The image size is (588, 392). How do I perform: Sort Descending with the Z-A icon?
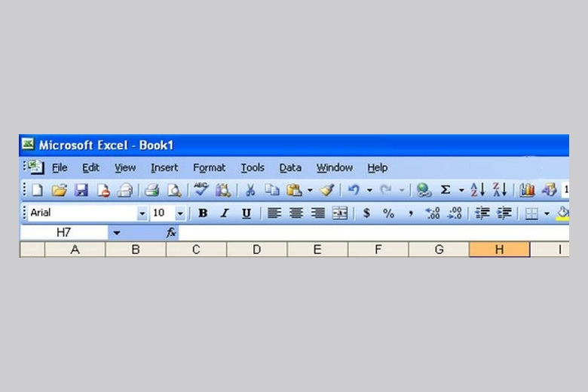[500, 190]
